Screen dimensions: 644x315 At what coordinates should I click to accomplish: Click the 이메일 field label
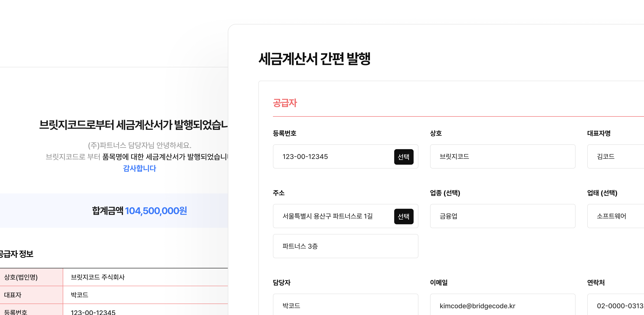pyautogui.click(x=439, y=282)
